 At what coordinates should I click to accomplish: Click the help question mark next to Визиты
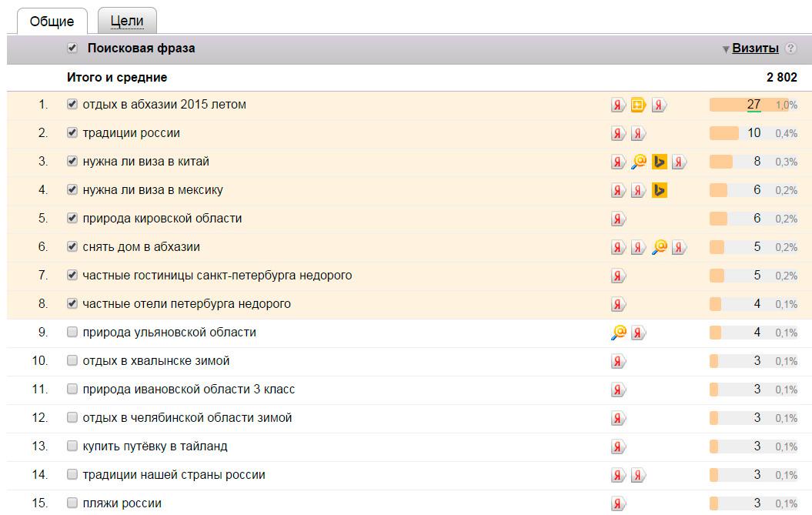790,48
